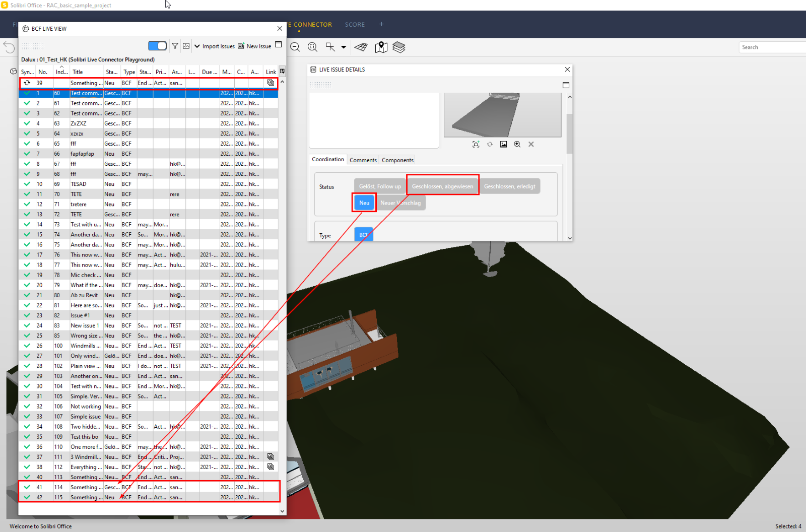This screenshot has height=532, width=806.
Task: Select status 'Gelöst, Follow up'
Action: click(x=380, y=186)
